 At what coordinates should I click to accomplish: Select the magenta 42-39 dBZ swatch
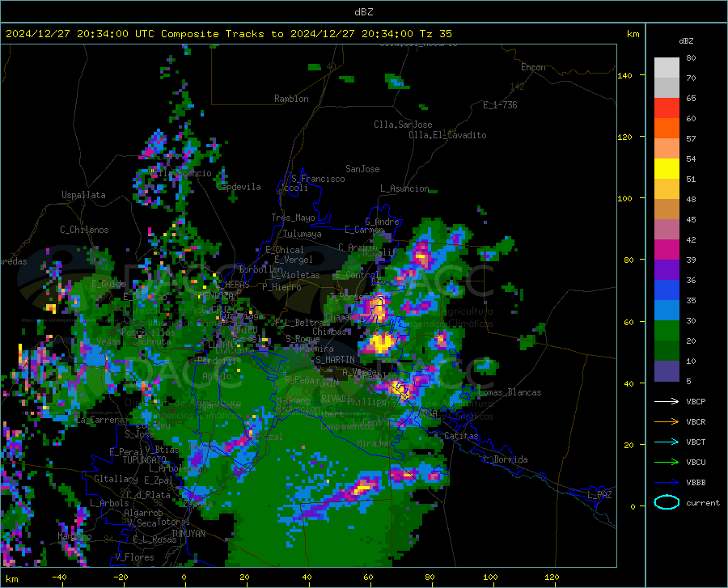tap(667, 250)
